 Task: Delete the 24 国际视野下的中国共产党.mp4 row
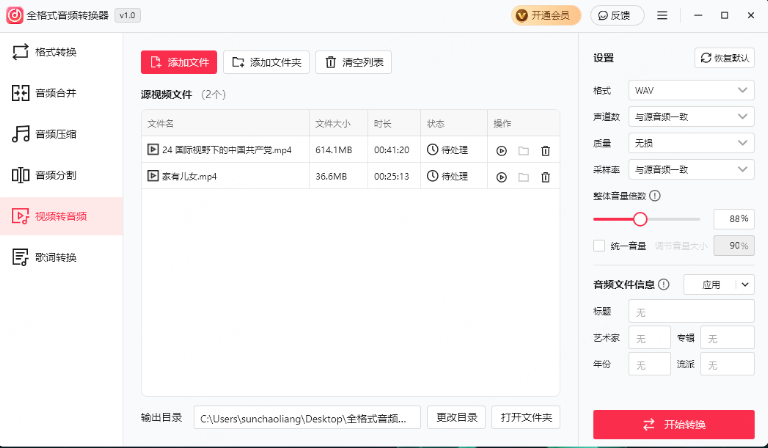[x=546, y=151]
